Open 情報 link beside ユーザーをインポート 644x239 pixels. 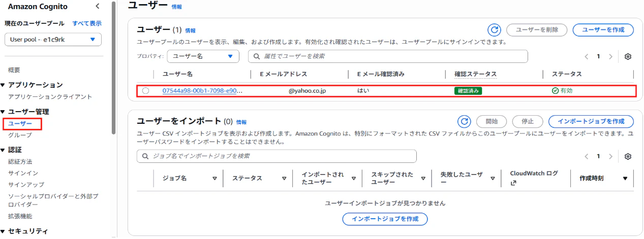(241, 122)
